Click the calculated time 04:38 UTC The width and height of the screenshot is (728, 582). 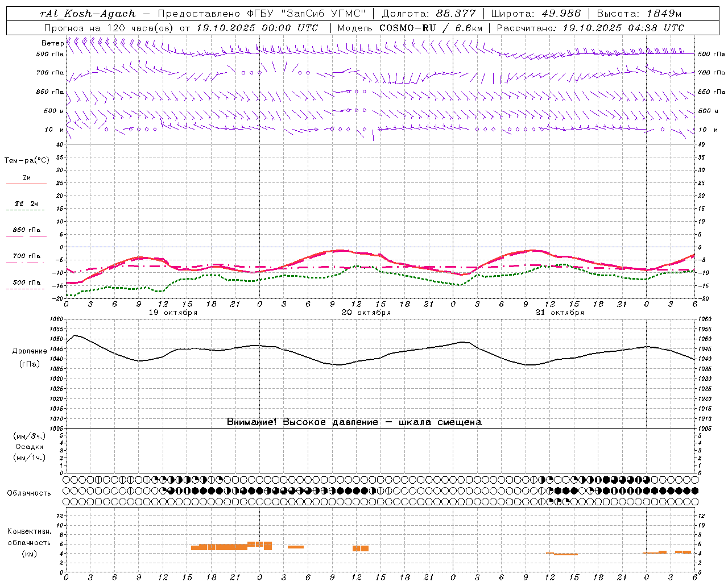click(656, 28)
